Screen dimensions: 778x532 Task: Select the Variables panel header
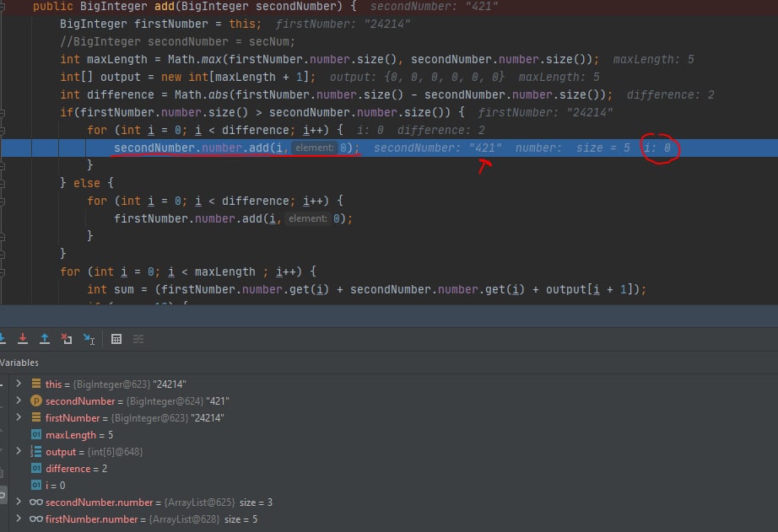19,363
